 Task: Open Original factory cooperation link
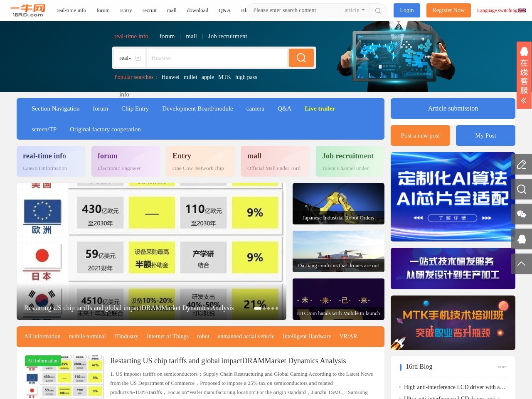click(105, 129)
